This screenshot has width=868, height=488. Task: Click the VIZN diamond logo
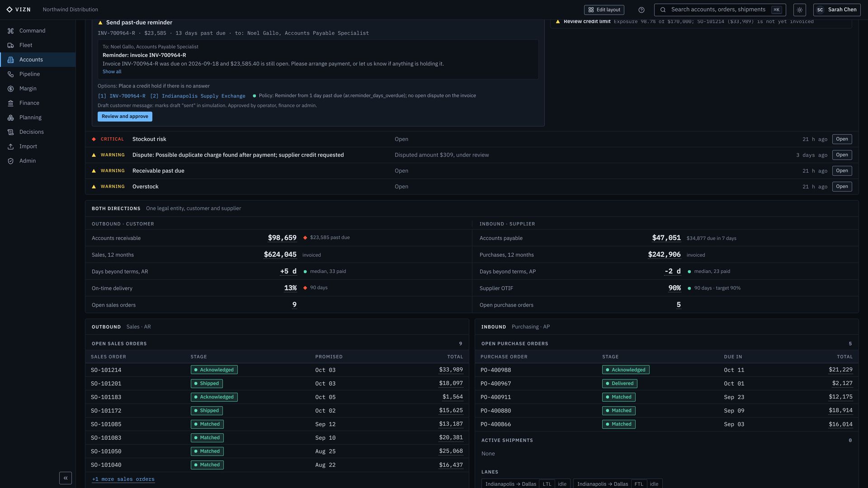[9, 9]
